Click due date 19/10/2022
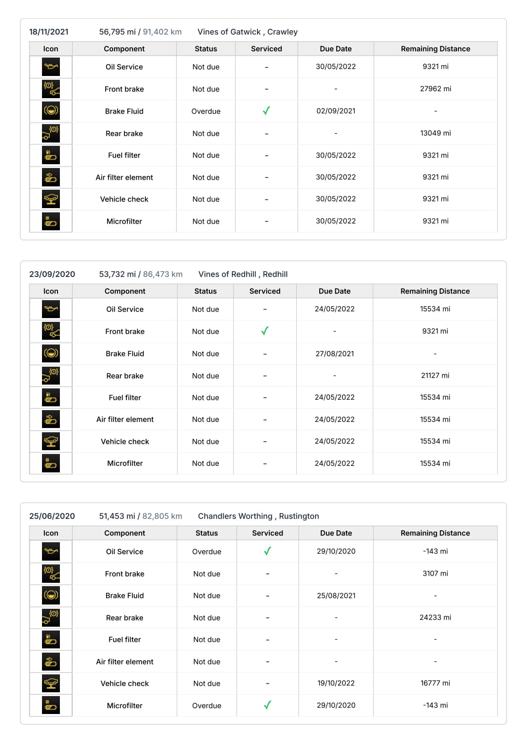 336,683
